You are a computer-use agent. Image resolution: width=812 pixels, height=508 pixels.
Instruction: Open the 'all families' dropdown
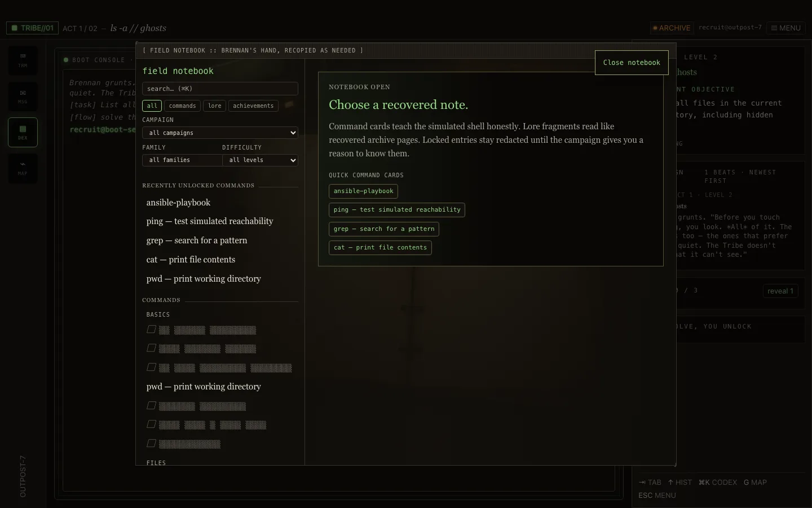point(182,160)
